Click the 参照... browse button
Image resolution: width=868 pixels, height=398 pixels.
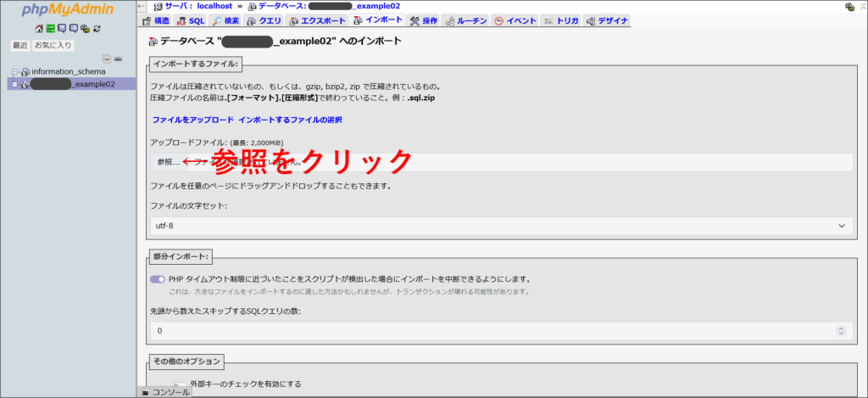(169, 162)
